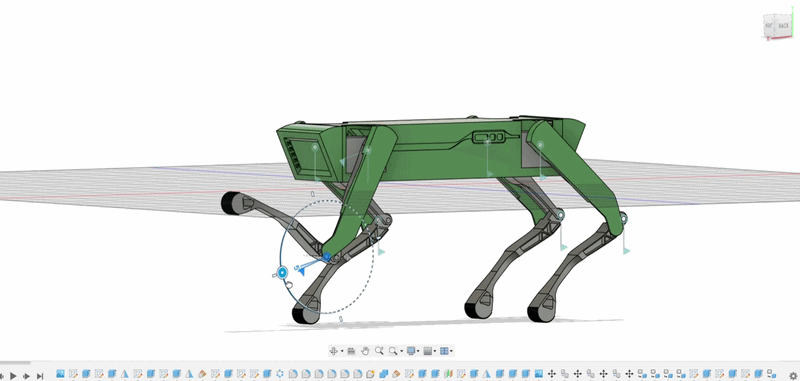Click the joint glyph beside the body's button panel

point(487,142)
